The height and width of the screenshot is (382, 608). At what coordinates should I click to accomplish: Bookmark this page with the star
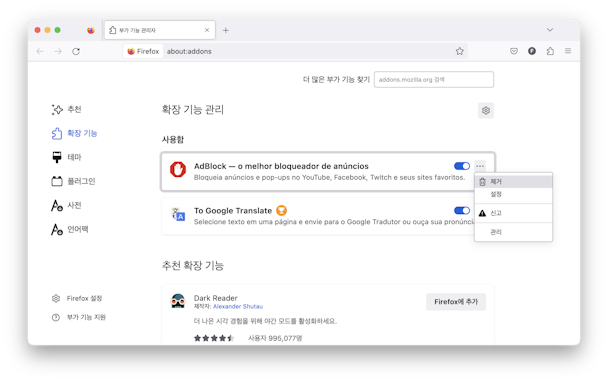459,51
